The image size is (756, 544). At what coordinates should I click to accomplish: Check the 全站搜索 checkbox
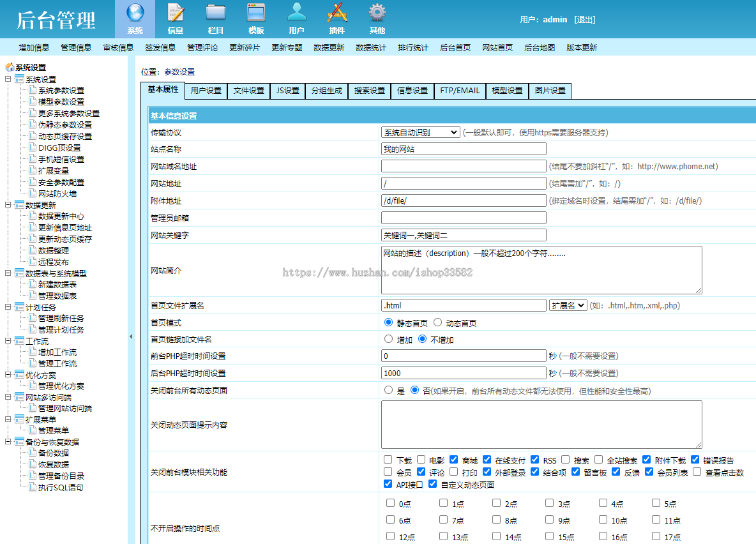(599, 459)
